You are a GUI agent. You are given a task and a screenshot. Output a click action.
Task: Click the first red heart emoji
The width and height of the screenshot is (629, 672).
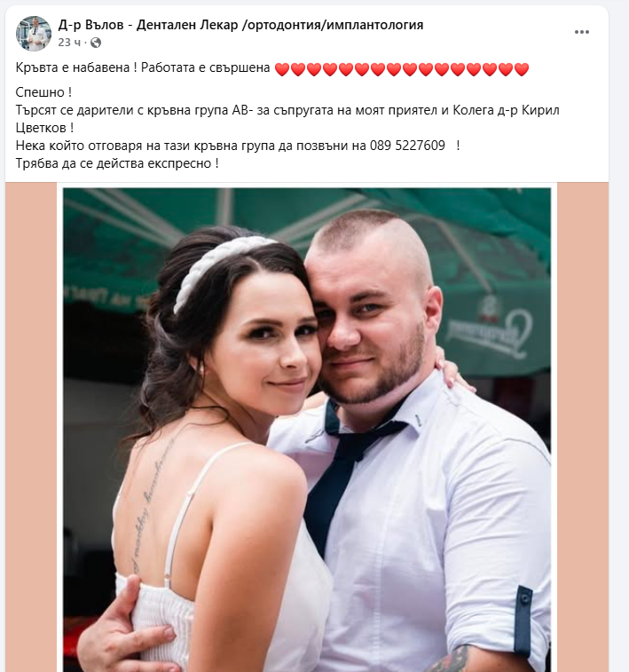[282, 69]
